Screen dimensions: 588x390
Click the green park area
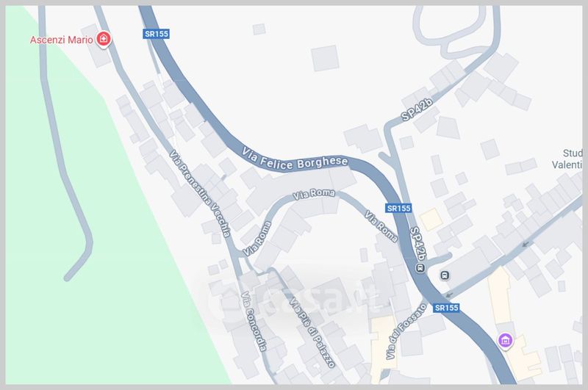[94, 225]
